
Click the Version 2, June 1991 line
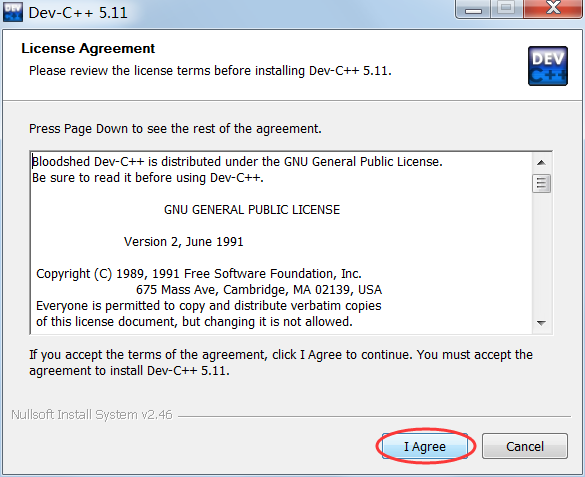click(184, 242)
